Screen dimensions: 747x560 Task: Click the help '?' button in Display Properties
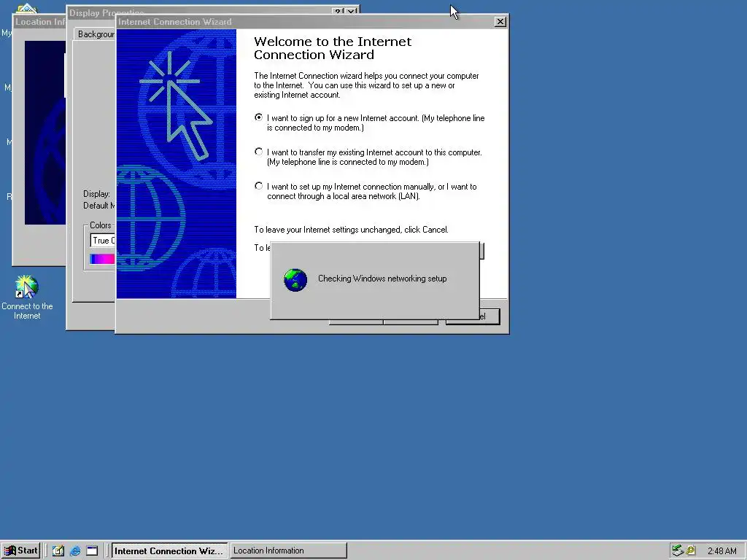pyautogui.click(x=338, y=12)
